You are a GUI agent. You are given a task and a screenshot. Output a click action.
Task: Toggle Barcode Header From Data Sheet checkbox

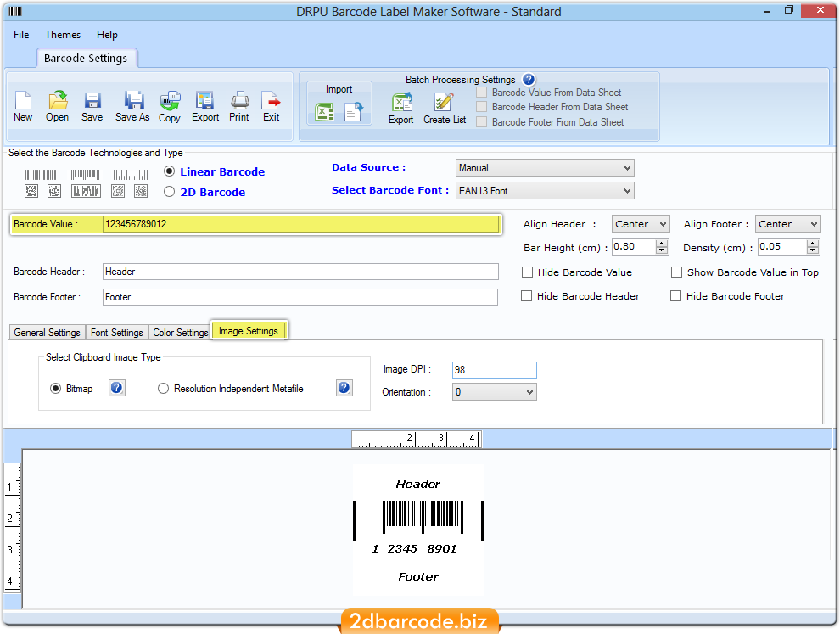(x=482, y=107)
